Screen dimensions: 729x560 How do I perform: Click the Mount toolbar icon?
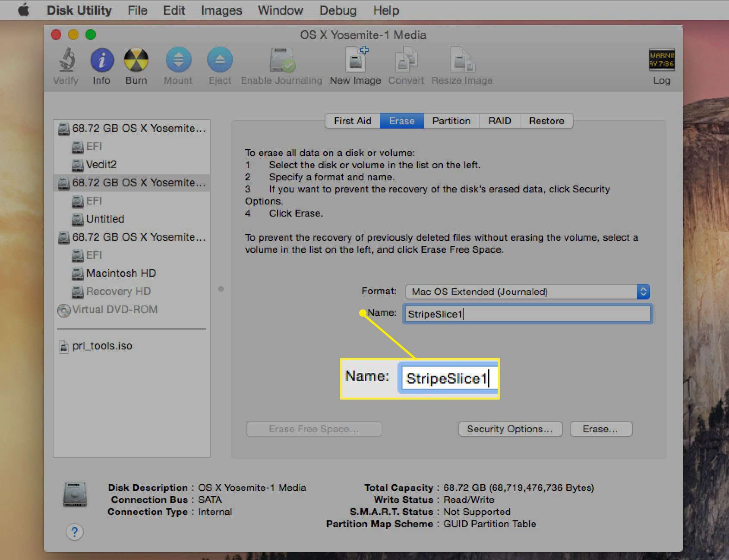tap(178, 60)
